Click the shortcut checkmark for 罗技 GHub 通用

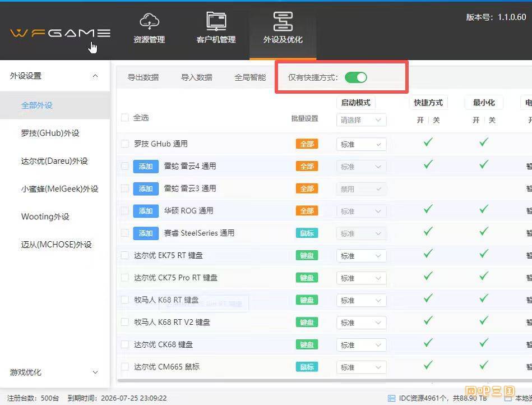(428, 142)
